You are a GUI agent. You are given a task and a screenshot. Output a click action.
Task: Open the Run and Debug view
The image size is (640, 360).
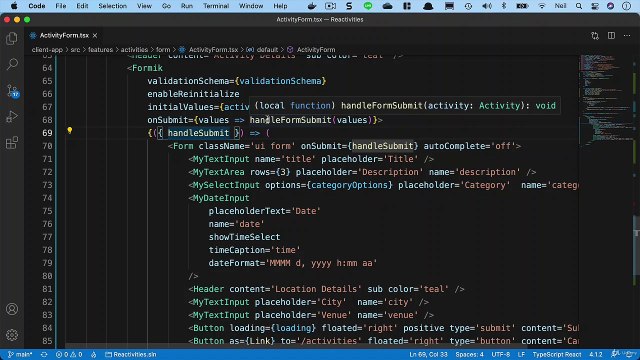pos(12,117)
